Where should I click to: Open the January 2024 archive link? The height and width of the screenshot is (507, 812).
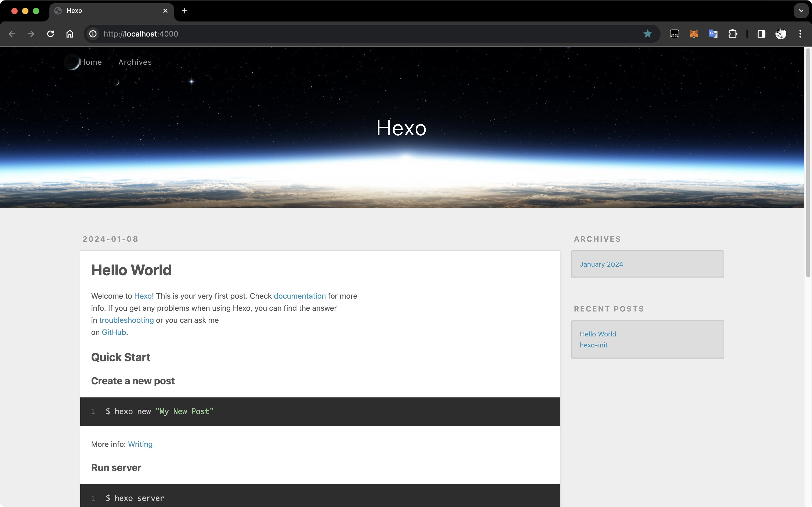coord(601,264)
